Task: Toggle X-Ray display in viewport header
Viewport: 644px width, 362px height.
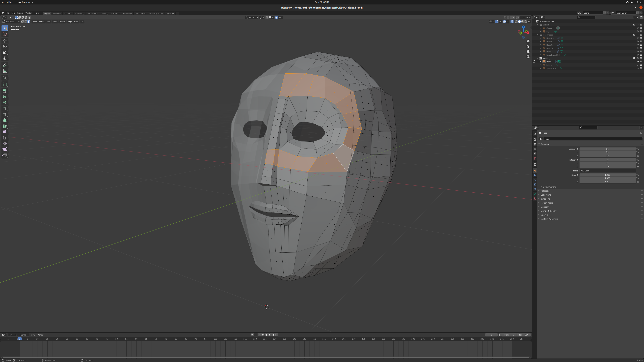Action: [512, 22]
